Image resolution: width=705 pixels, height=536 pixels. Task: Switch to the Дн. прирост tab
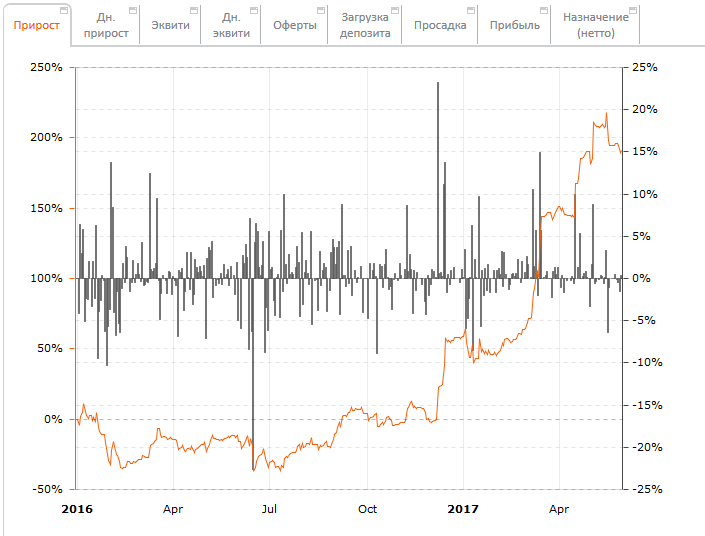click(106, 25)
